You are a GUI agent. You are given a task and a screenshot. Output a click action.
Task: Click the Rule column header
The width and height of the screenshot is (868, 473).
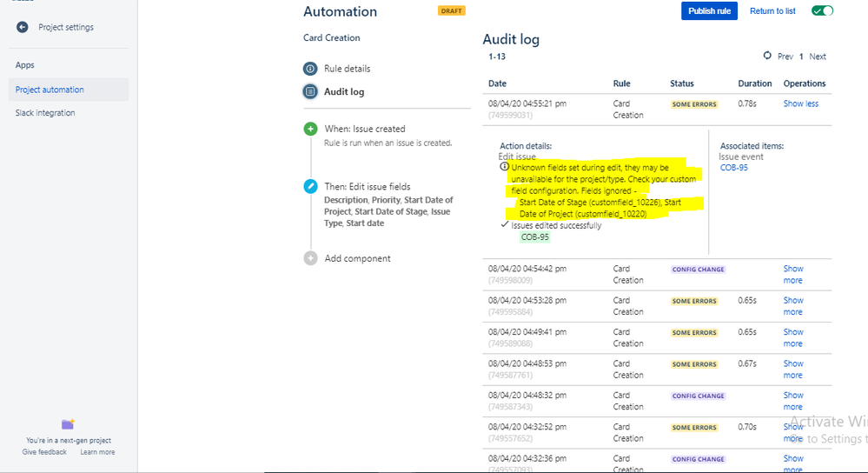point(621,83)
